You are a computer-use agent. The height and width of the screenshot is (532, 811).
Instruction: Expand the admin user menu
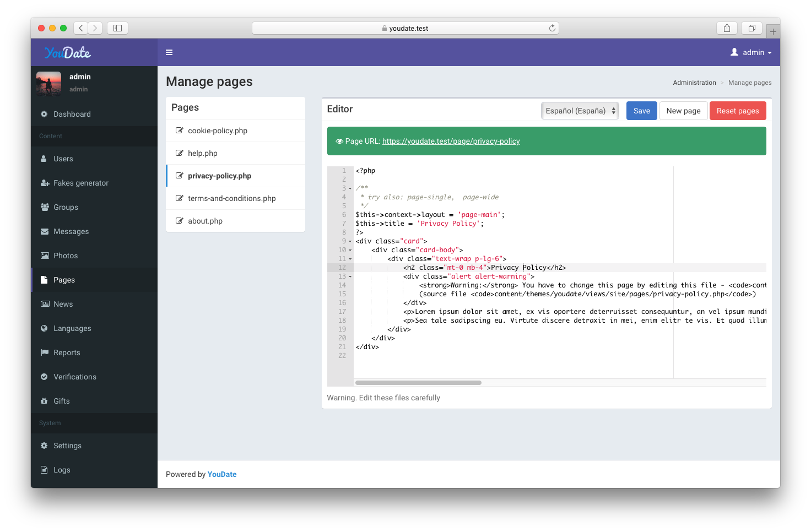click(751, 52)
